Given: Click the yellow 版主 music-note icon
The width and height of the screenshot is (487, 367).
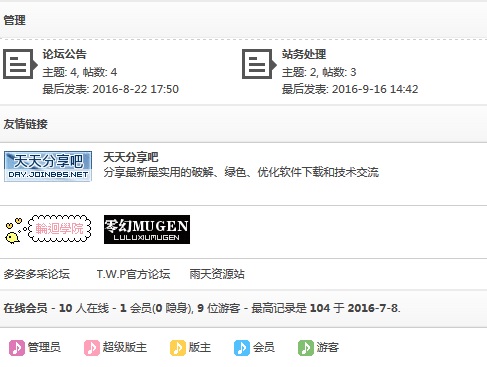Looking at the screenshot, I should point(178,348).
